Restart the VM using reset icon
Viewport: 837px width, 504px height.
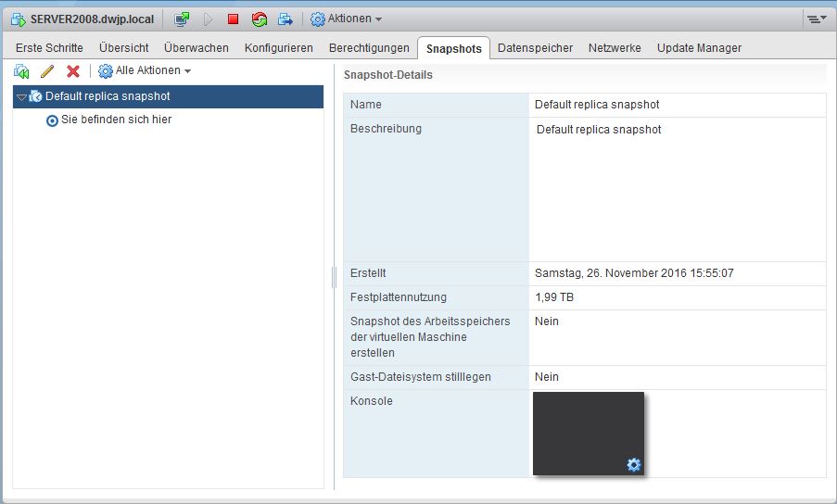coord(260,19)
